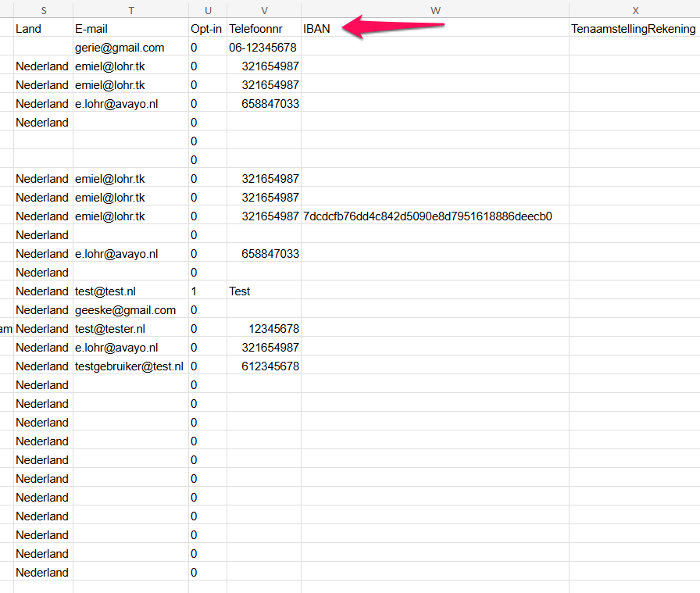700x593 pixels.
Task: Click the Telefoonnr header cell
Action: [x=264, y=29]
